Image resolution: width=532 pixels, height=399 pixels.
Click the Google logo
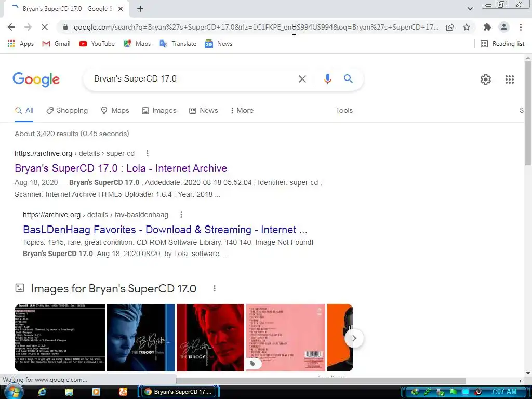pyautogui.click(x=36, y=79)
